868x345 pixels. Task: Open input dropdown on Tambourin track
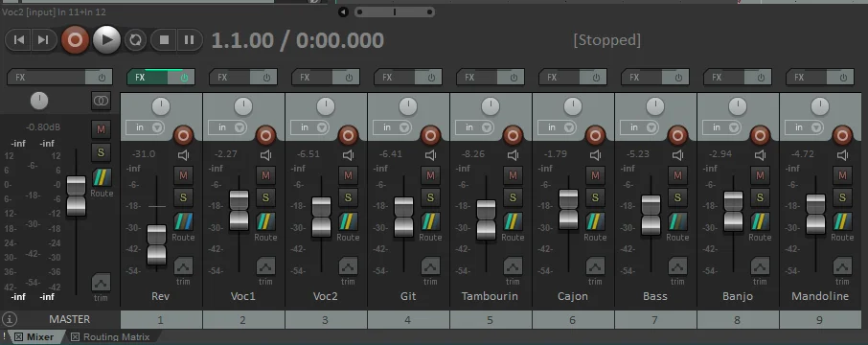pyautogui.click(x=475, y=127)
